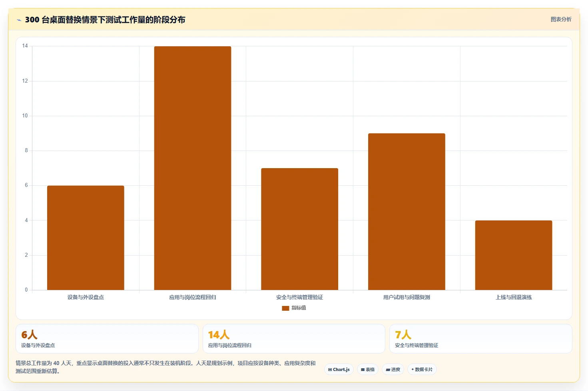Toggle the 指标值 legend color swatch

pos(285,308)
